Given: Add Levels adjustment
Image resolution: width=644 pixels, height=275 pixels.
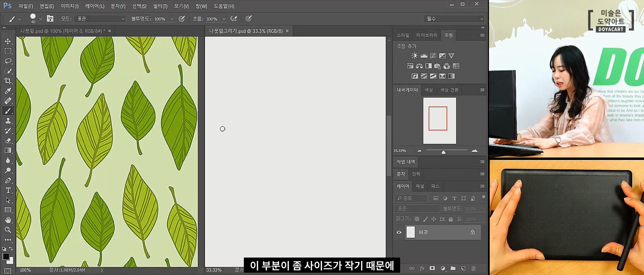Looking at the screenshot, I should (424, 56).
